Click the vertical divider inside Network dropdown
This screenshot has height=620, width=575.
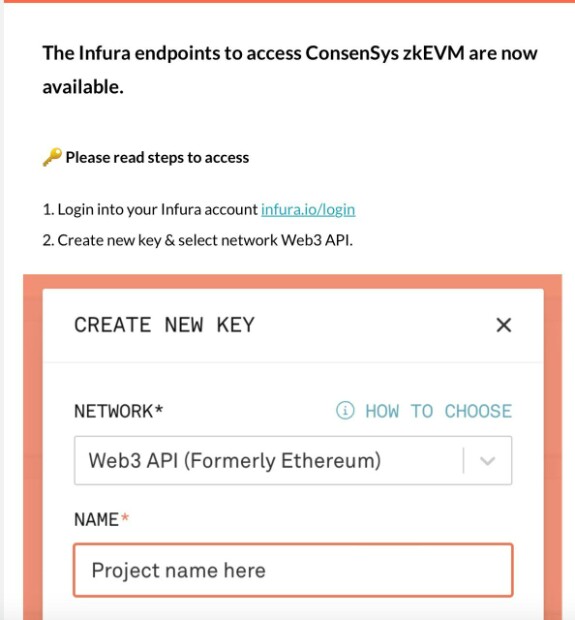pos(463,461)
